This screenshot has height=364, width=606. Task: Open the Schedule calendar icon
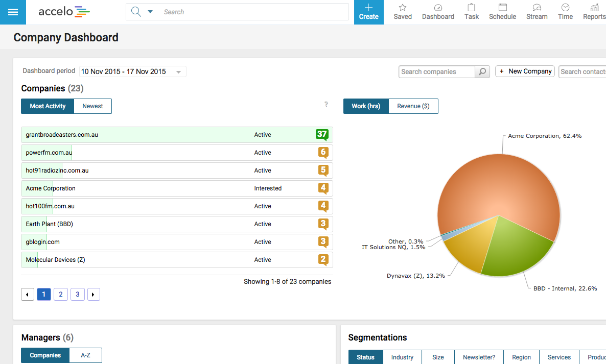(502, 12)
